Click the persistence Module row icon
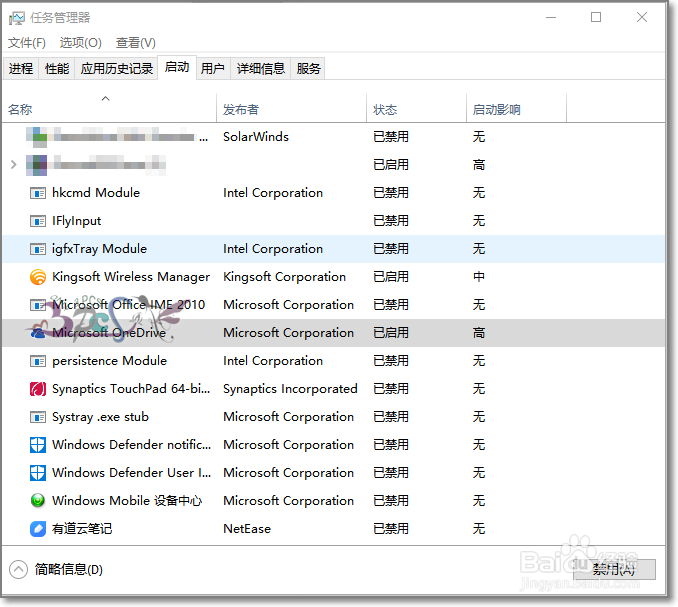This screenshot has height=607, width=678. point(38,361)
